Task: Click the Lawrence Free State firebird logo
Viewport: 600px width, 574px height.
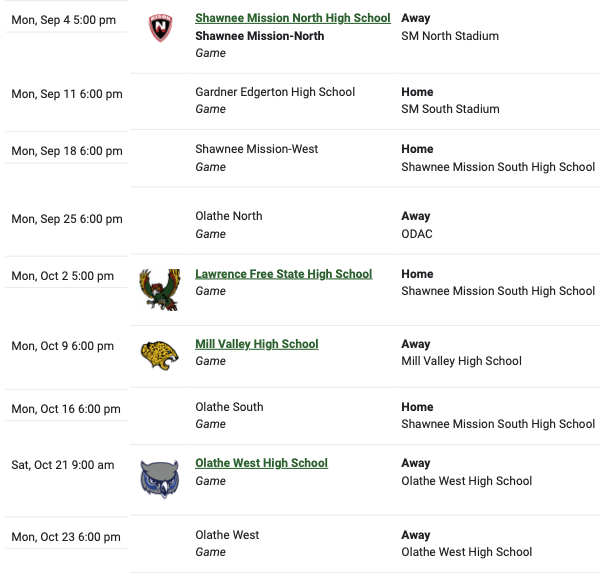Action: (x=160, y=290)
